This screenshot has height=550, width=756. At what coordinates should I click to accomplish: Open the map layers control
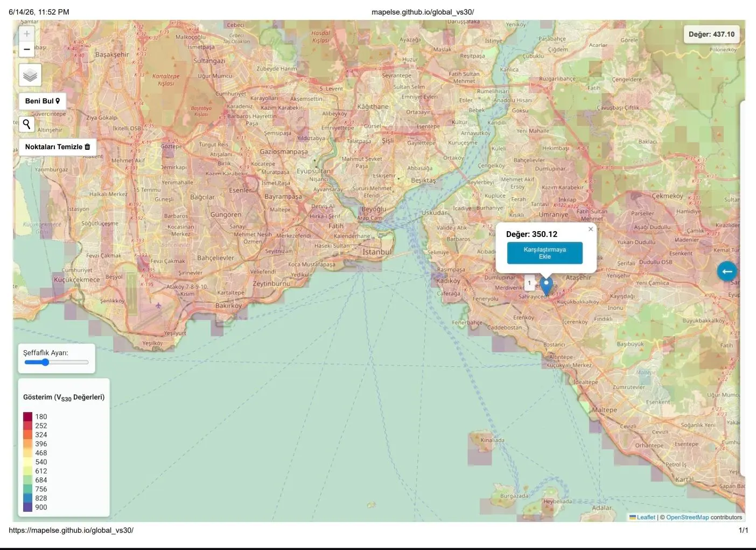pos(30,75)
